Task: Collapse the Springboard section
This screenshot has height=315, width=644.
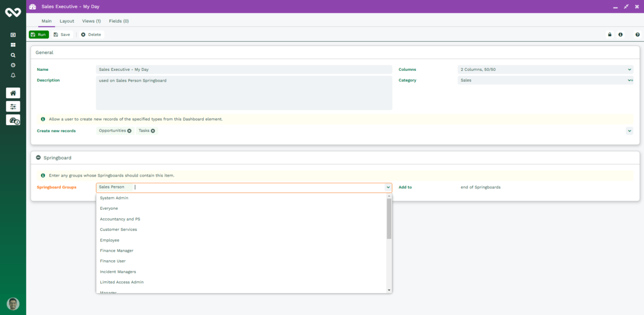Action: tap(38, 157)
